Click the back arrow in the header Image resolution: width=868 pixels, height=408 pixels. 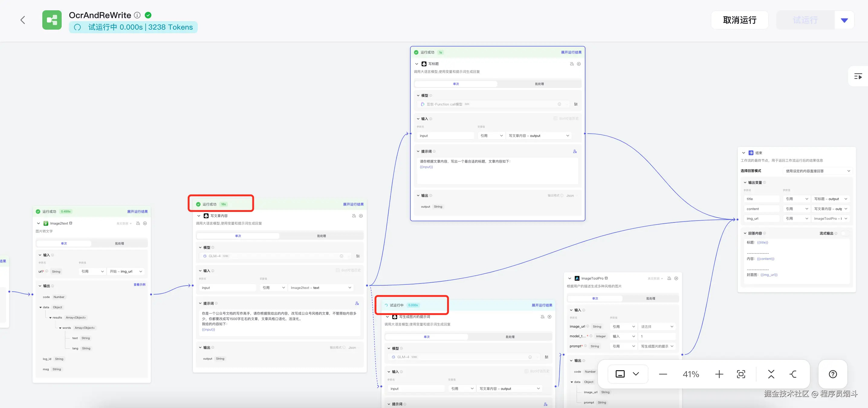click(x=23, y=20)
